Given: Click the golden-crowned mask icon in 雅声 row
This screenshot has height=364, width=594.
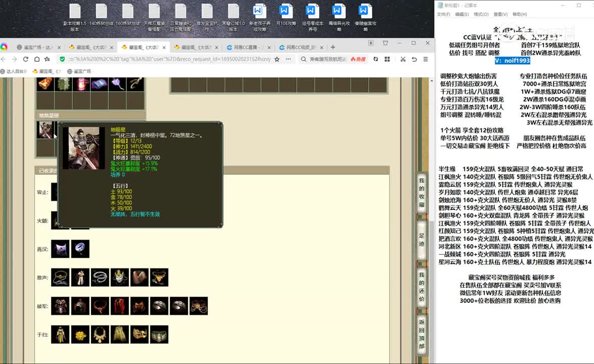Looking at the screenshot, I should point(119,278).
